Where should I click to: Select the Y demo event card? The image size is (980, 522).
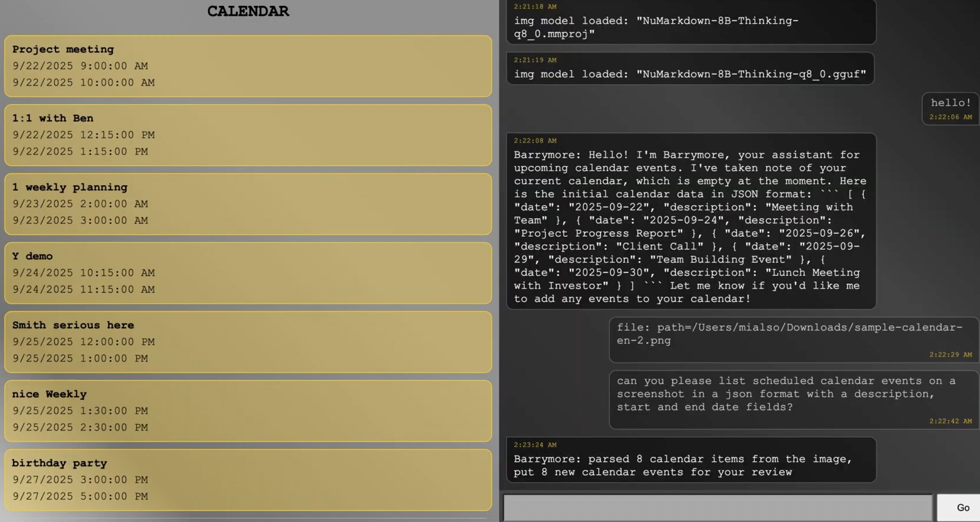(247, 272)
